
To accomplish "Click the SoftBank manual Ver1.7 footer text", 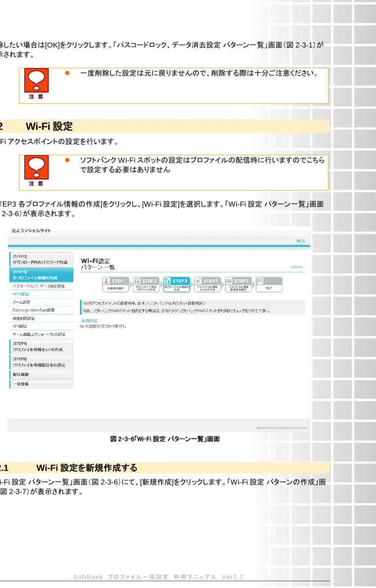I will point(158,577).
